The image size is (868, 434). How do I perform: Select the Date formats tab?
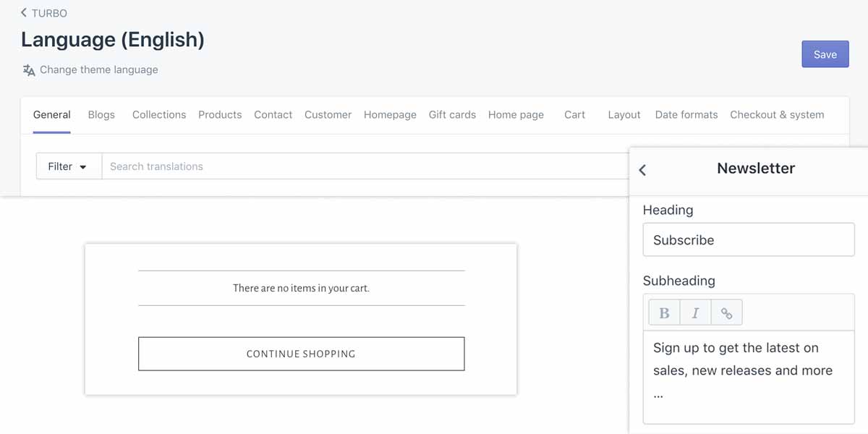tap(686, 114)
